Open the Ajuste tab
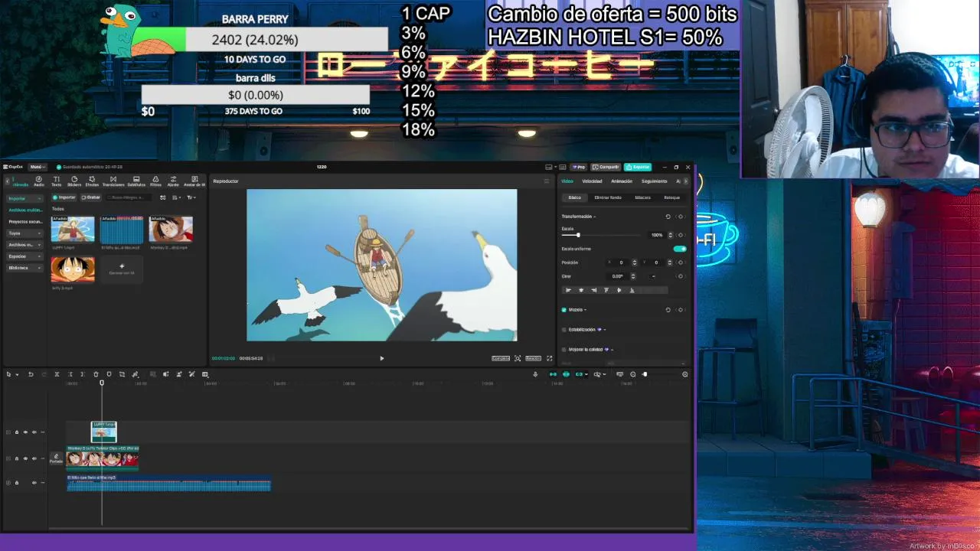This screenshot has width=980, height=551. click(x=173, y=181)
